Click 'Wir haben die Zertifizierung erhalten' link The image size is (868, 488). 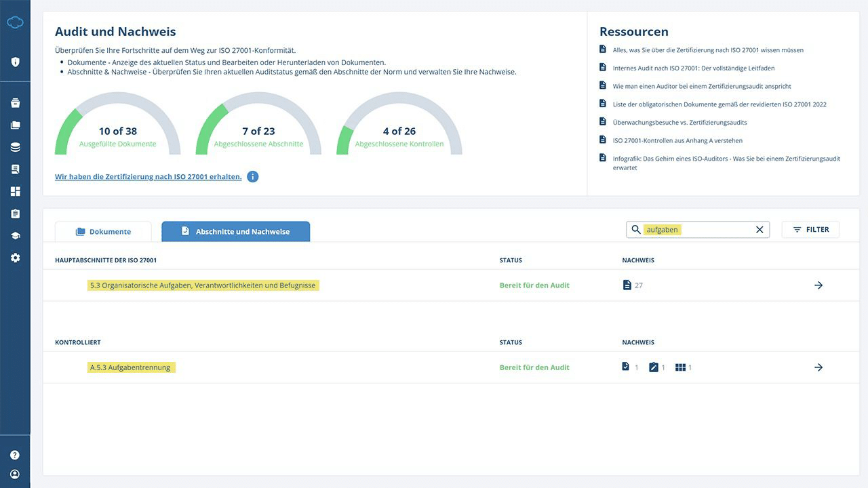148,177
